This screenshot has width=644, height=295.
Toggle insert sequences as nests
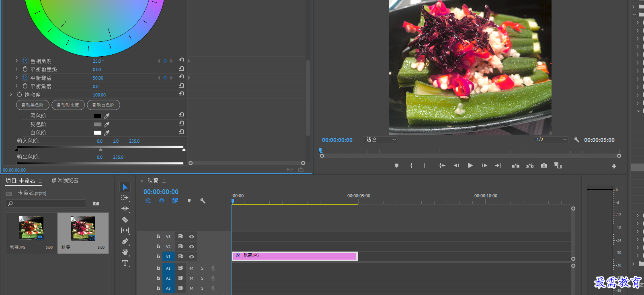click(x=148, y=201)
